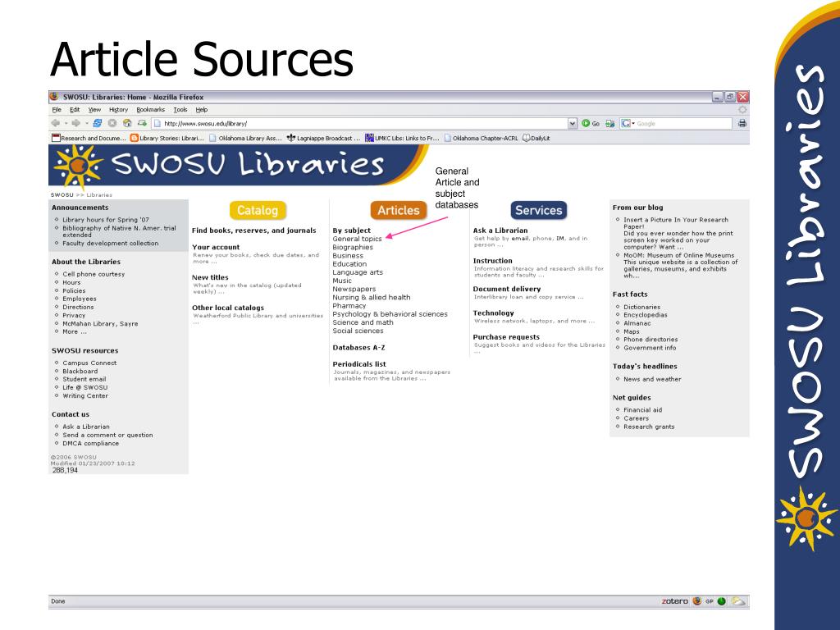Open Psychology & behavioral sciences link
Screen dimensions: 840x630
pyautogui.click(x=390, y=314)
